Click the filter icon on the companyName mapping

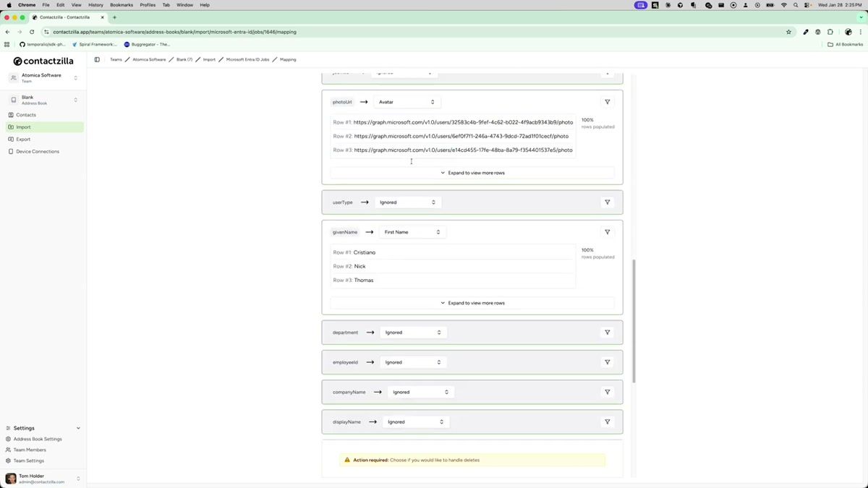click(x=607, y=392)
